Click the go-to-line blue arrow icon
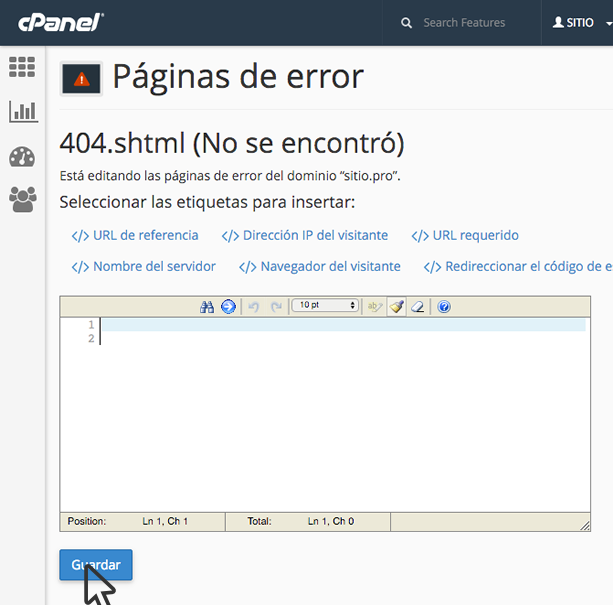This screenshot has height=605, width=613. pyautogui.click(x=228, y=306)
